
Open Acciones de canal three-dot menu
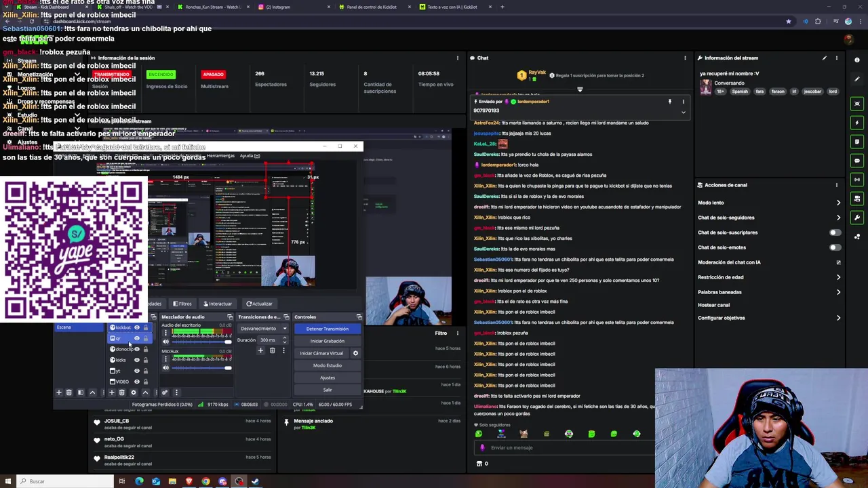pyautogui.click(x=836, y=185)
